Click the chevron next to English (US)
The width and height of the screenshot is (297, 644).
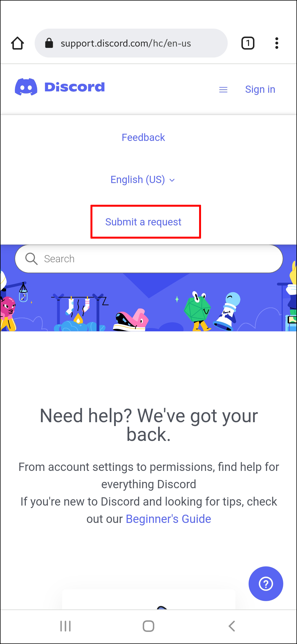(x=172, y=180)
